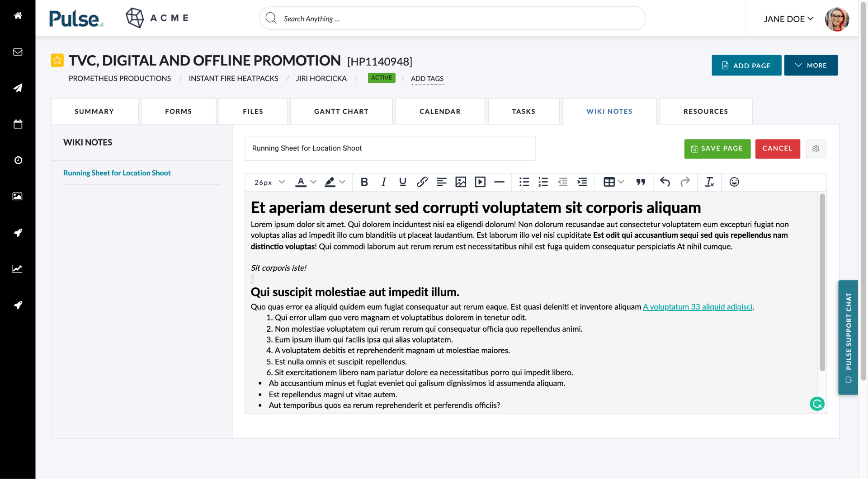This screenshot has height=479, width=868.
Task: Clear formatting from selected text
Action: pos(709,182)
